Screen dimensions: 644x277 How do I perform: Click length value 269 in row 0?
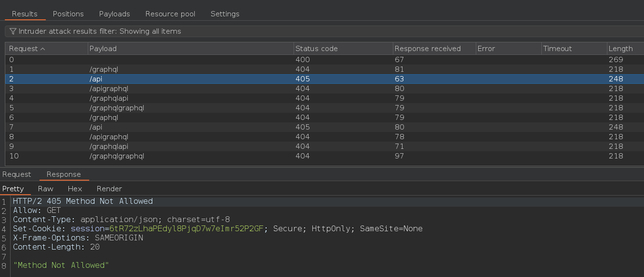616,60
